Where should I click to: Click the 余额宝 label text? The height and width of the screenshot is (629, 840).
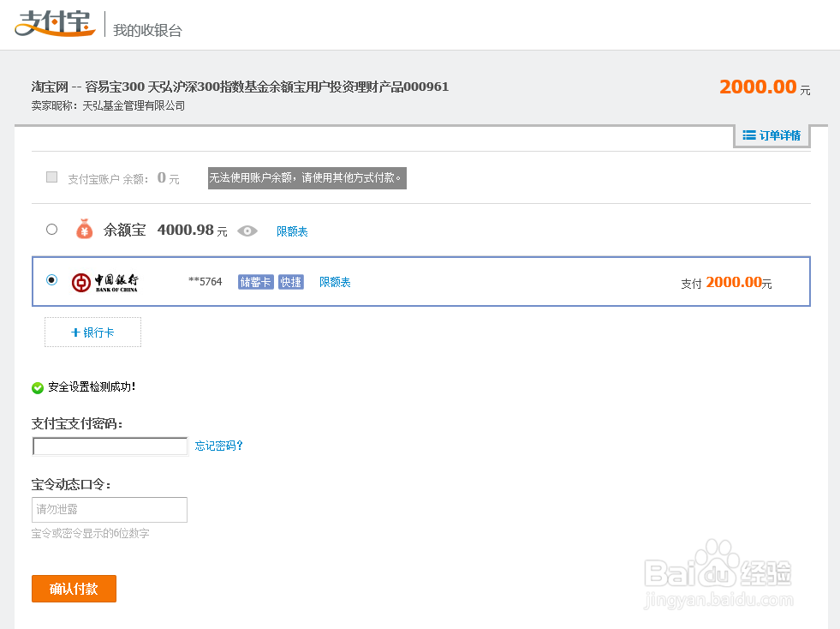click(x=124, y=230)
